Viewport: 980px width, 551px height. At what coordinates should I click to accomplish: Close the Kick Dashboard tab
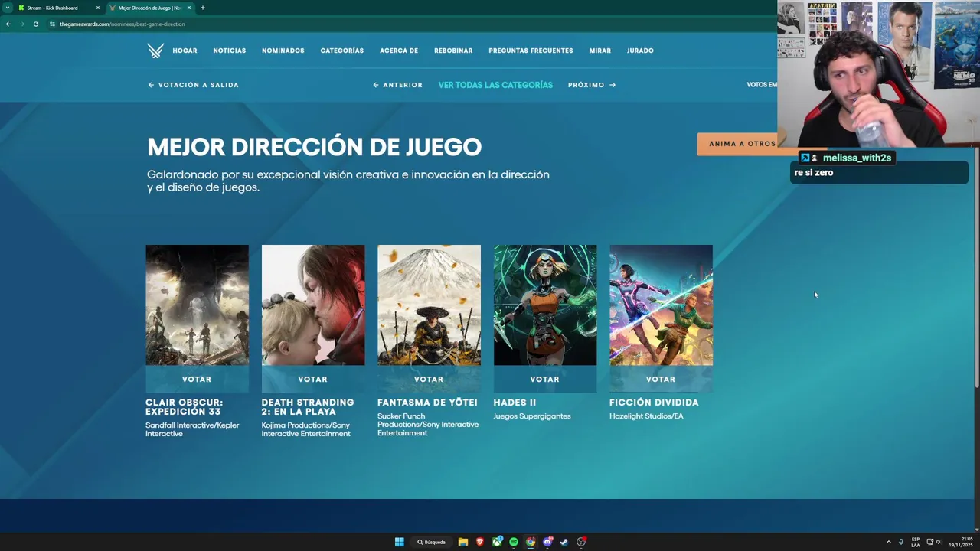coord(98,8)
